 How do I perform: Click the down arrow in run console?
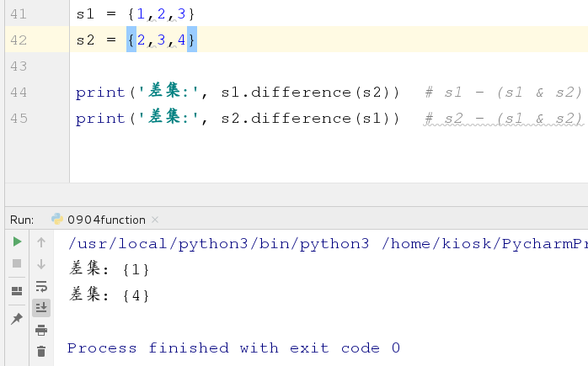41,264
